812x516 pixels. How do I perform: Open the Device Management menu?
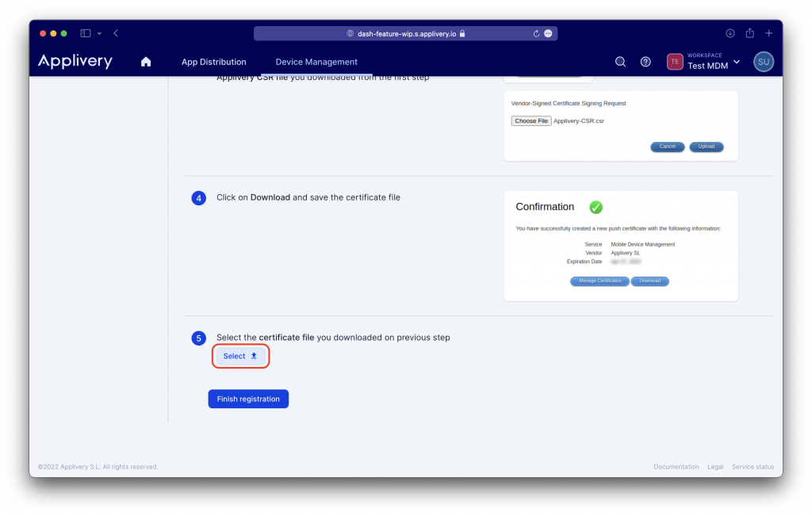point(316,62)
